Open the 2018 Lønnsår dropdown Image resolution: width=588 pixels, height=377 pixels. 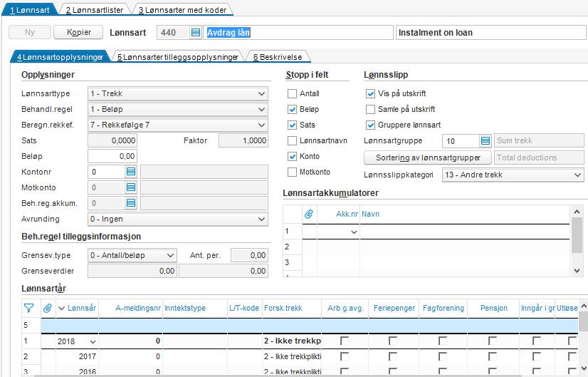[93, 341]
